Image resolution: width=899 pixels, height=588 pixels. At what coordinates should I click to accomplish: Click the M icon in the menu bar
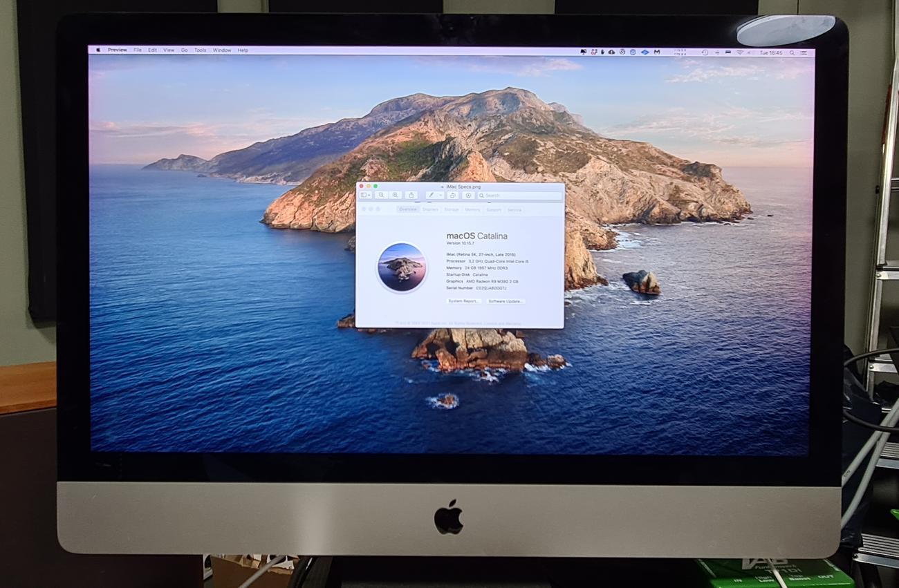point(656,52)
